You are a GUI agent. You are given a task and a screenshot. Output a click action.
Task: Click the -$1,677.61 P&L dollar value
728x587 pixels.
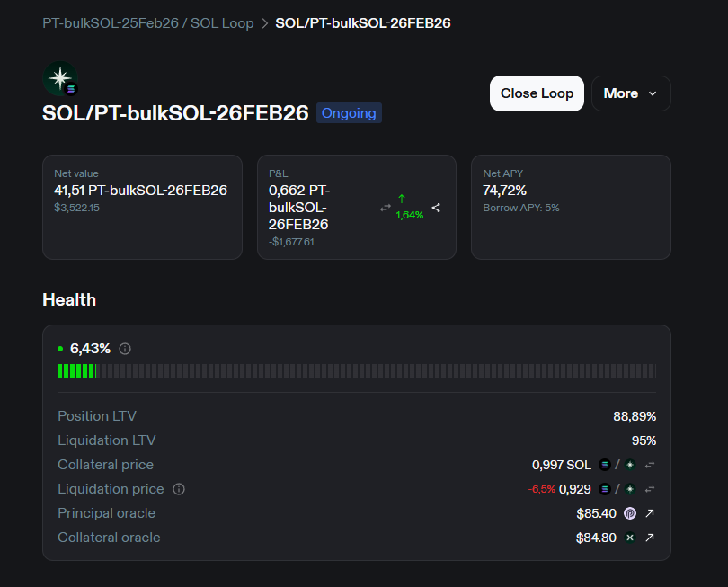(291, 242)
